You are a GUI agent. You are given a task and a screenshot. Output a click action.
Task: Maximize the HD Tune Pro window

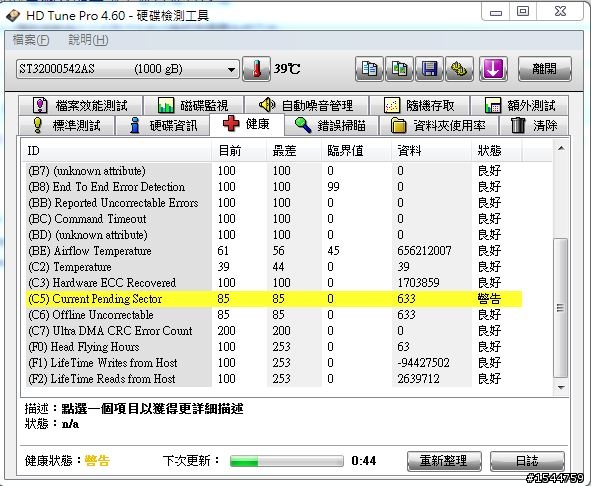(x=523, y=12)
